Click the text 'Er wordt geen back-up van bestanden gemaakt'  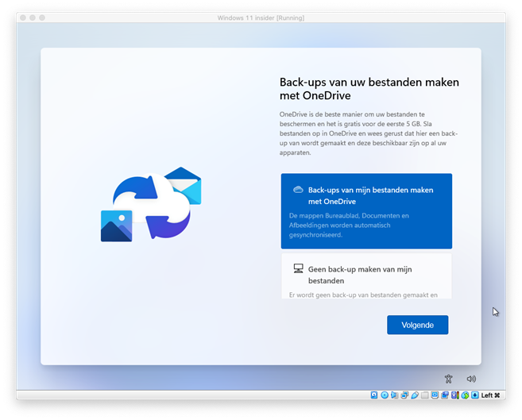[359, 295]
